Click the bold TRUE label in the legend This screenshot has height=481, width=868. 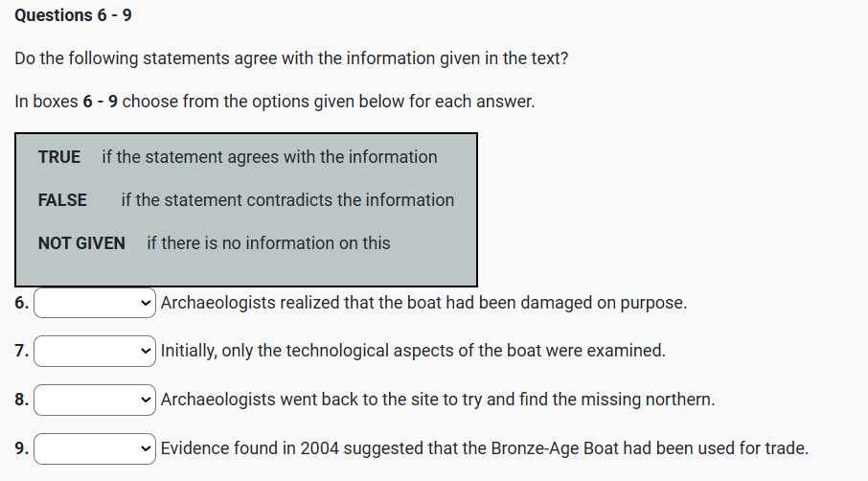(x=59, y=157)
